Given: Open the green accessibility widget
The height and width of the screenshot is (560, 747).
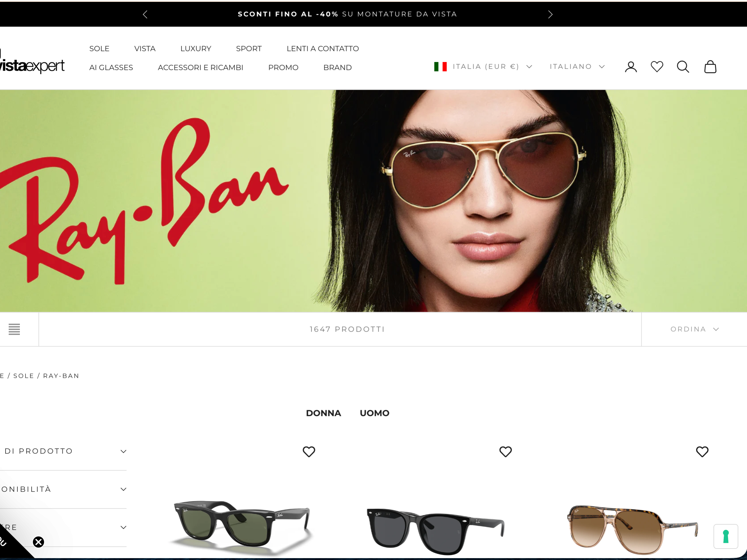Looking at the screenshot, I should point(726,536).
